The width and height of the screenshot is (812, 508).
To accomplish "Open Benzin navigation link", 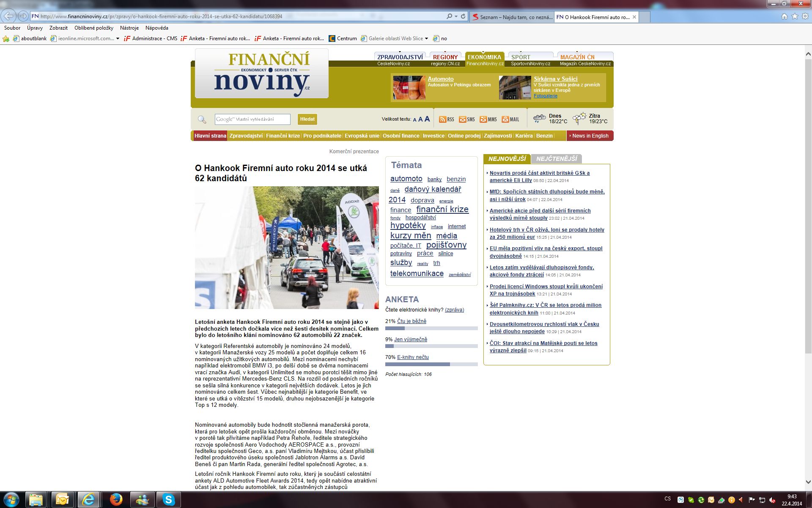I will pyautogui.click(x=544, y=136).
